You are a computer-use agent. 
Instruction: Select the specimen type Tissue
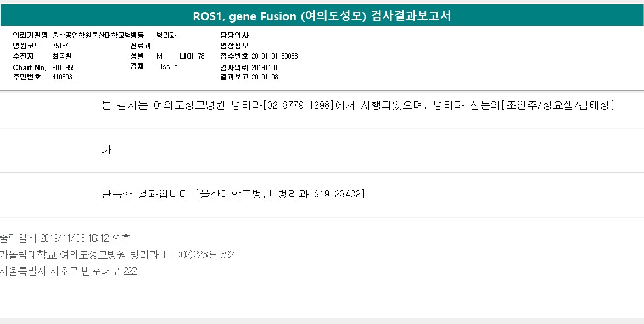(167, 66)
